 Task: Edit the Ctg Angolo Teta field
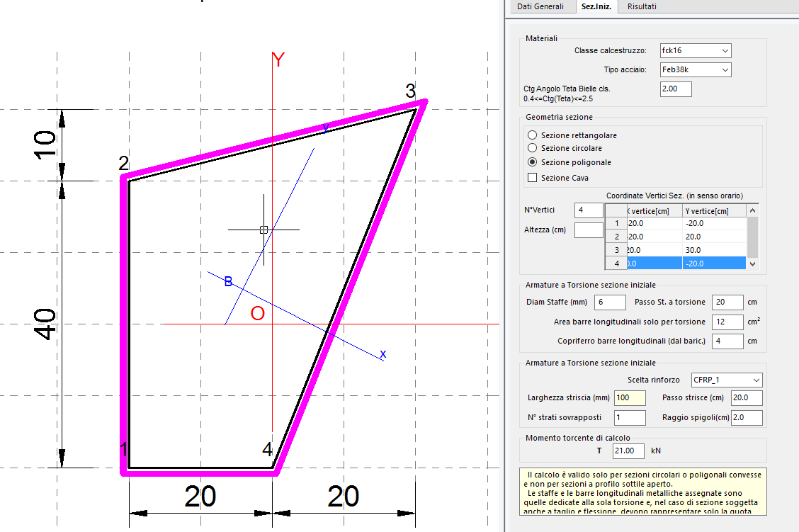[x=676, y=89]
